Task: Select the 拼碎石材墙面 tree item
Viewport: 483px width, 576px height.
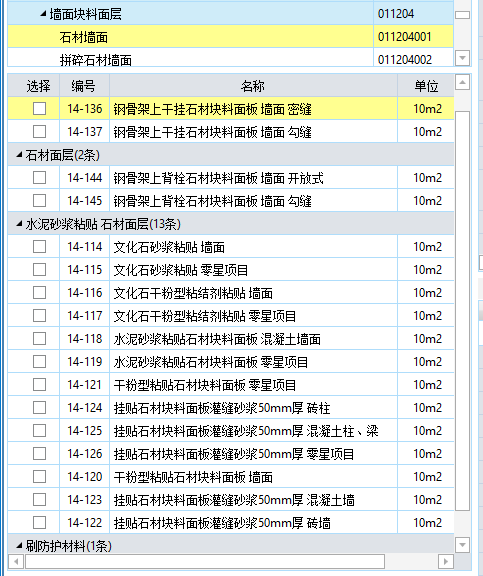Action: [95, 60]
